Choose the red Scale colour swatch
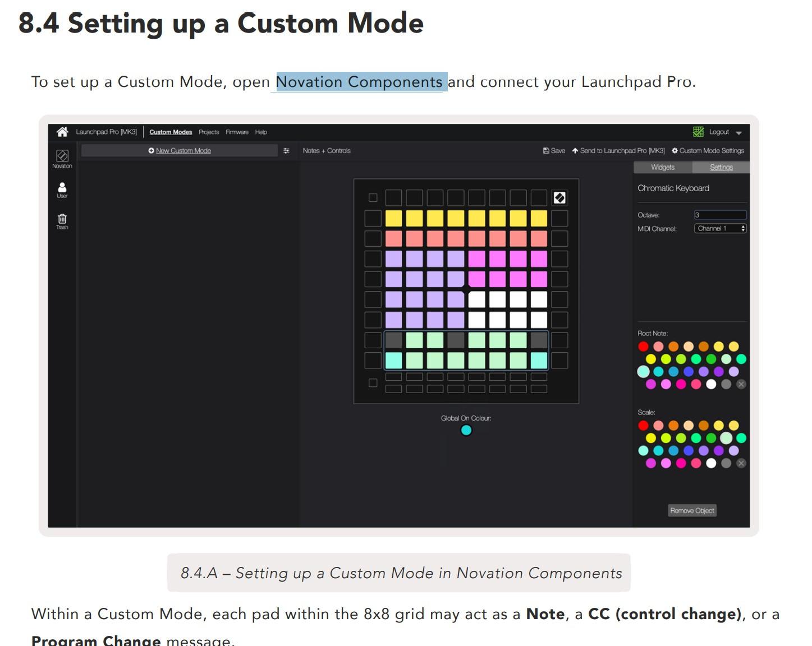This screenshot has width=812, height=646. (643, 426)
